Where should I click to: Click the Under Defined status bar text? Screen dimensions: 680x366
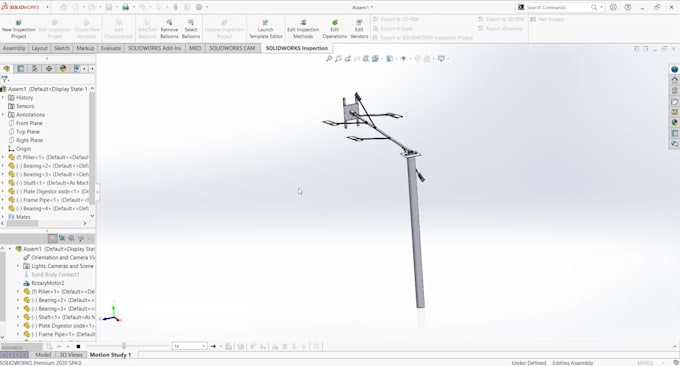[529, 363]
